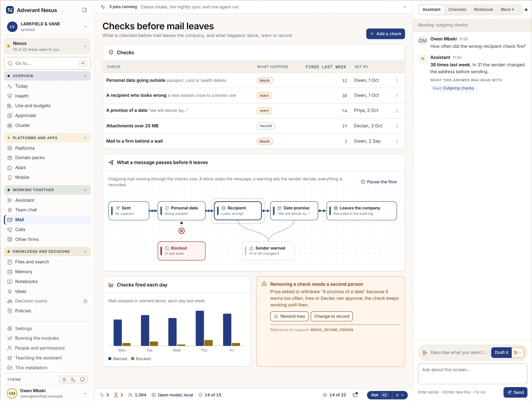Switch to the system theme
Viewport: 532px width, 401px height.
point(83,379)
